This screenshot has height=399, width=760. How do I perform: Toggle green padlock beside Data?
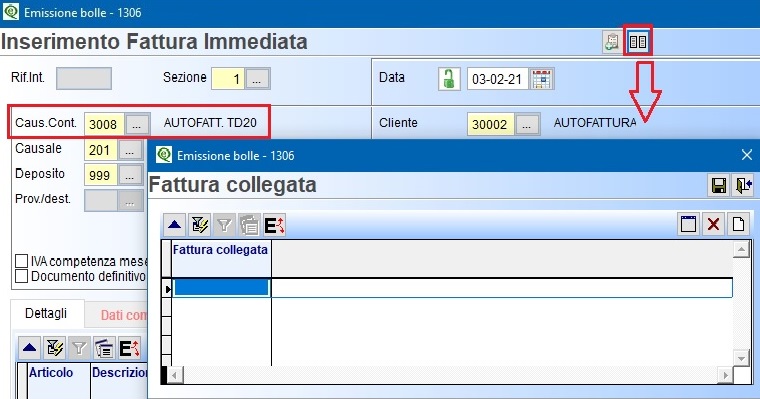[x=449, y=79]
